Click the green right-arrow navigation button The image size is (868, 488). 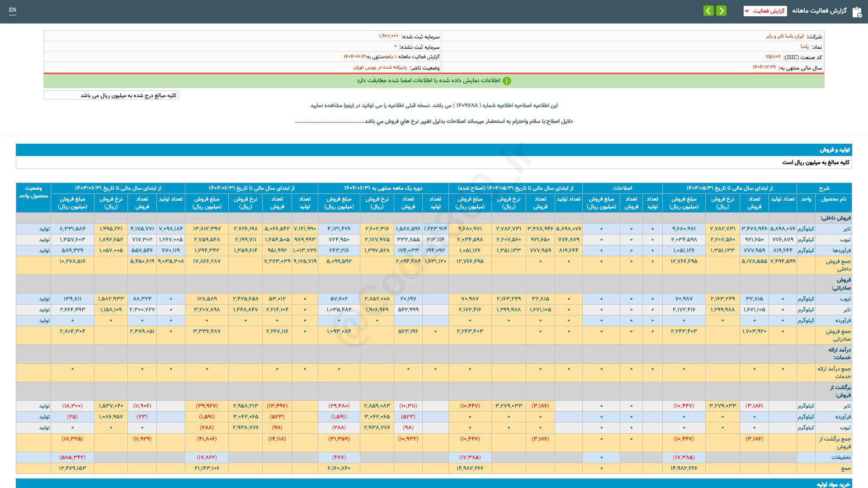(722, 11)
